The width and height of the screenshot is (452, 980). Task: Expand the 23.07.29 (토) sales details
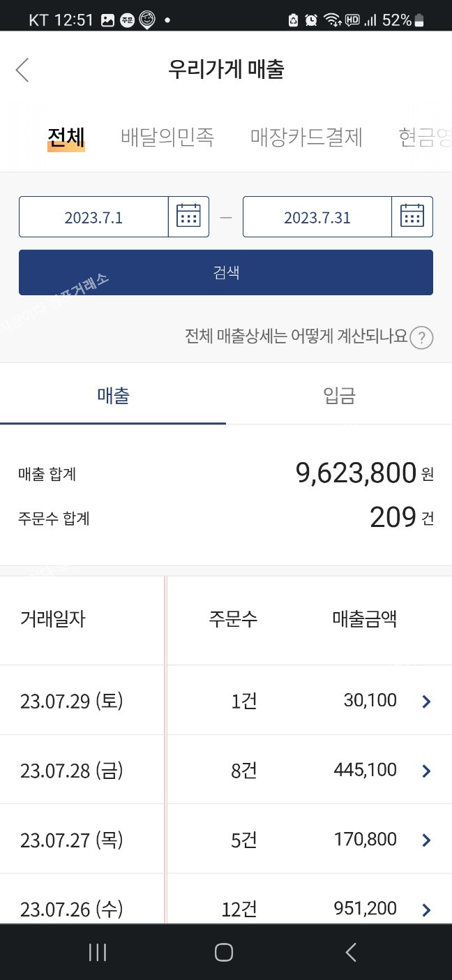(x=427, y=701)
